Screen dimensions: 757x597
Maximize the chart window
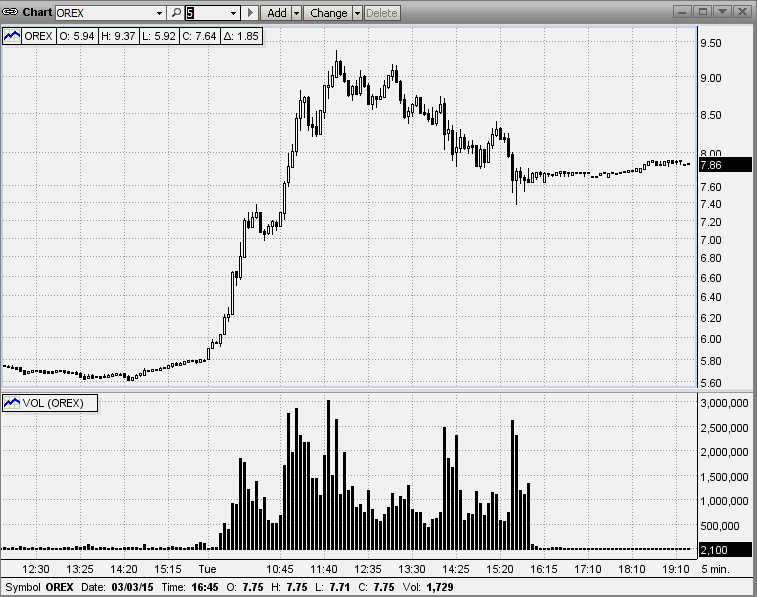[703, 12]
